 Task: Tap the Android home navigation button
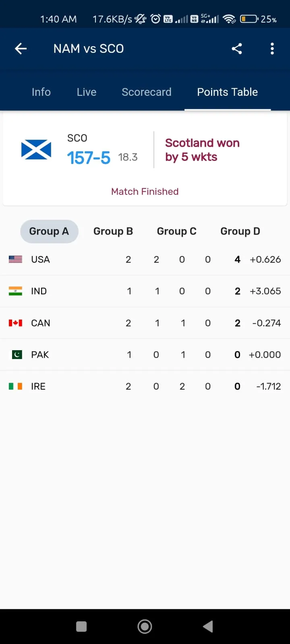click(x=145, y=626)
